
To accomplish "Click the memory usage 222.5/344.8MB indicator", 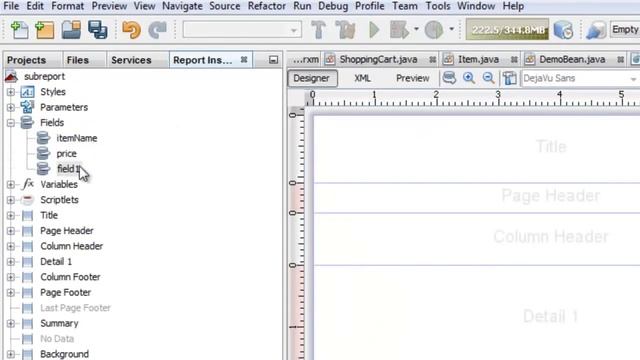I will 507,30.
